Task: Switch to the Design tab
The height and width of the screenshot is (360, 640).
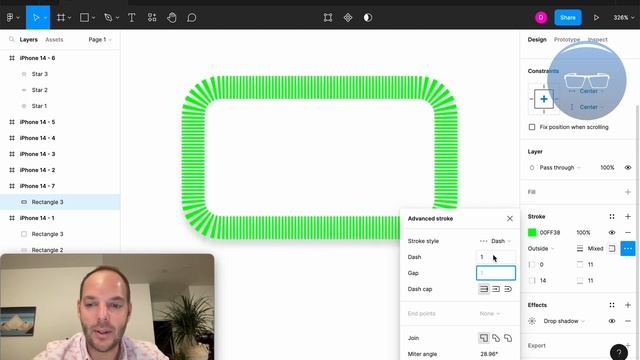Action: (537, 40)
